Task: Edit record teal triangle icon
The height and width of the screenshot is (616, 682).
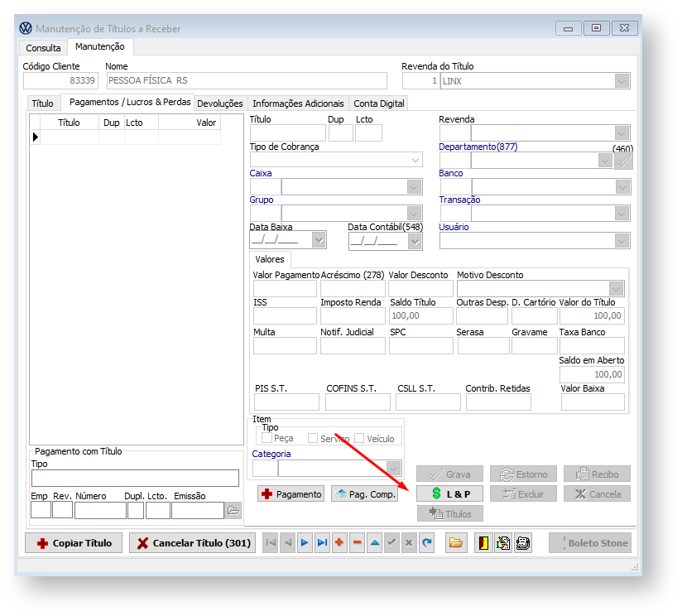Action: tap(374, 542)
